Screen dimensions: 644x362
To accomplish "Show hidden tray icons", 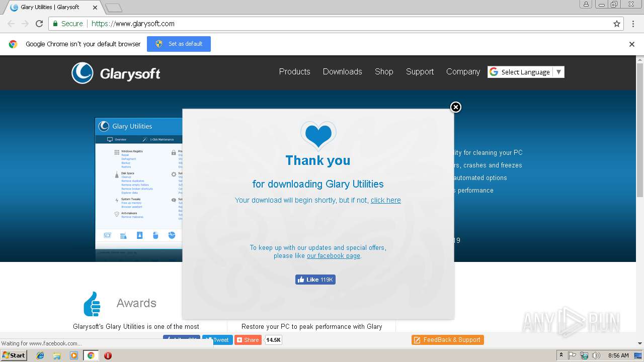I will coord(561,355).
